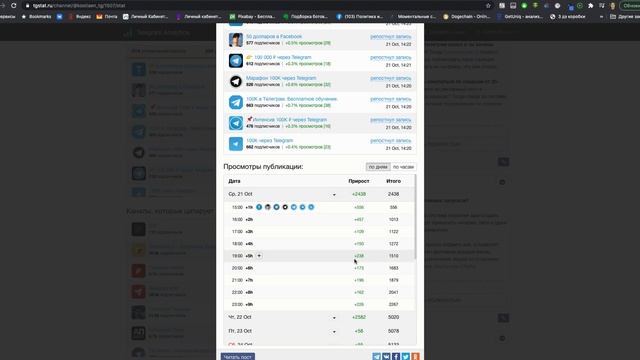Viewport: 640px width, 360px height.
Task: Open the 100K через Telegram channel link
Action: pyautogui.click(x=269, y=141)
